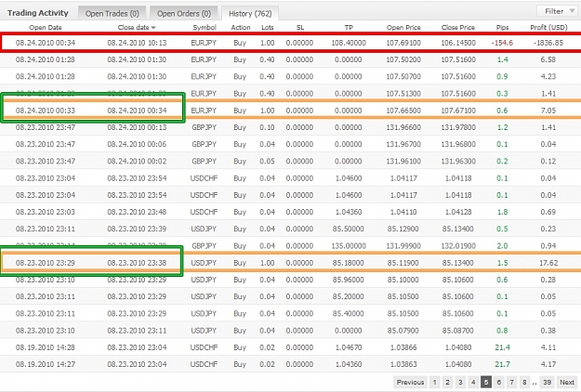Sort by Symbol column header
581x392 pixels.
(205, 27)
